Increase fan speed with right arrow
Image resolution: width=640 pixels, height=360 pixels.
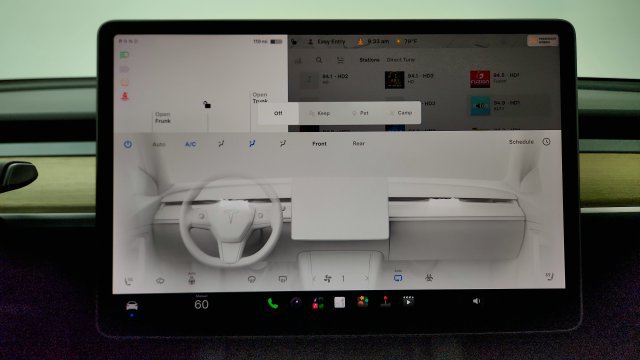coord(367,278)
